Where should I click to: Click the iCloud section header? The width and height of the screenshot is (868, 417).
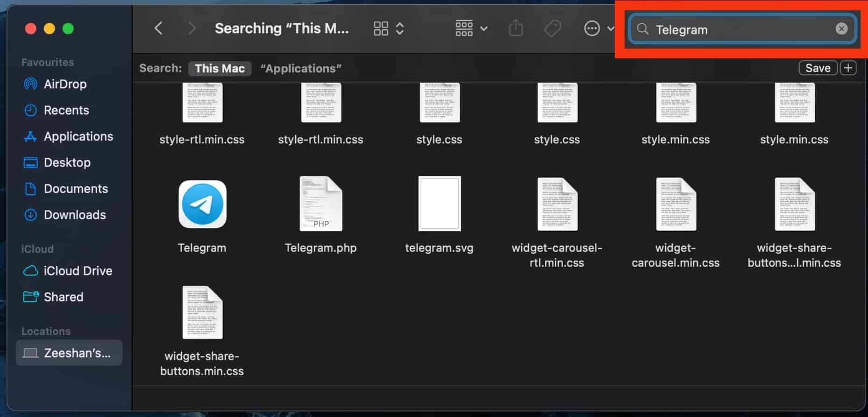tap(37, 249)
